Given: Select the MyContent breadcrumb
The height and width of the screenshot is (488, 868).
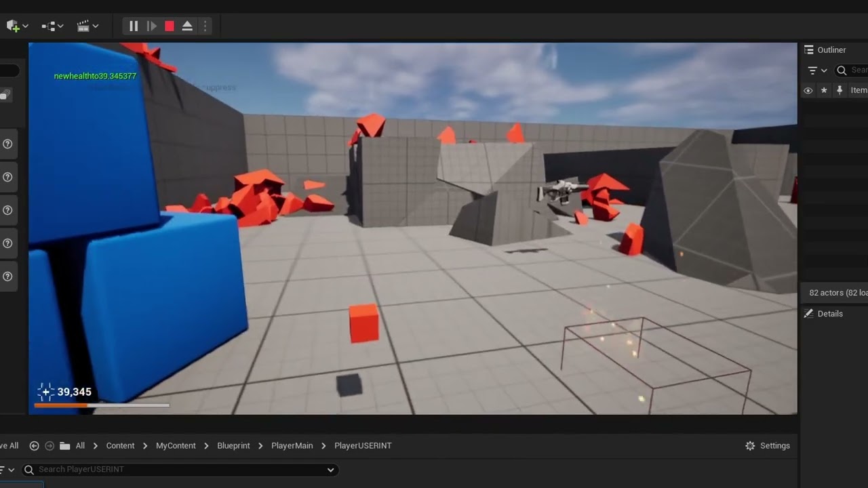Looking at the screenshot, I should (176, 445).
